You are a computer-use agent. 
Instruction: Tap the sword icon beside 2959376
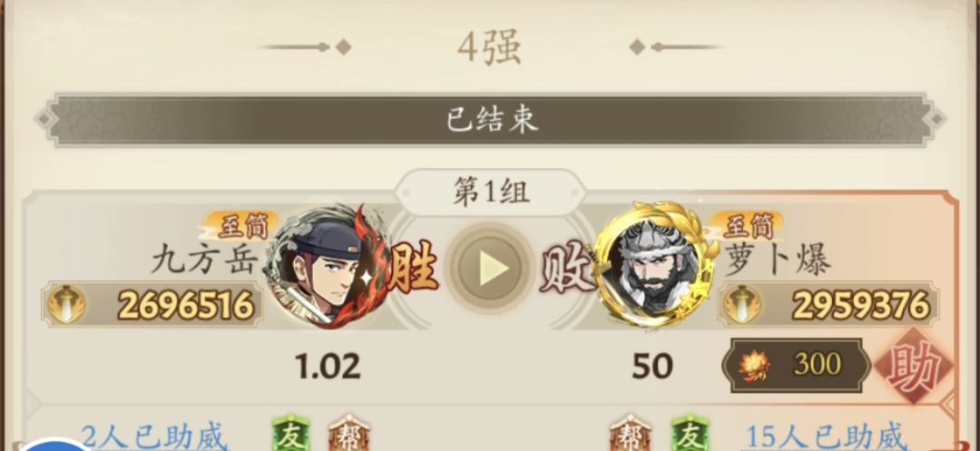[742, 305]
